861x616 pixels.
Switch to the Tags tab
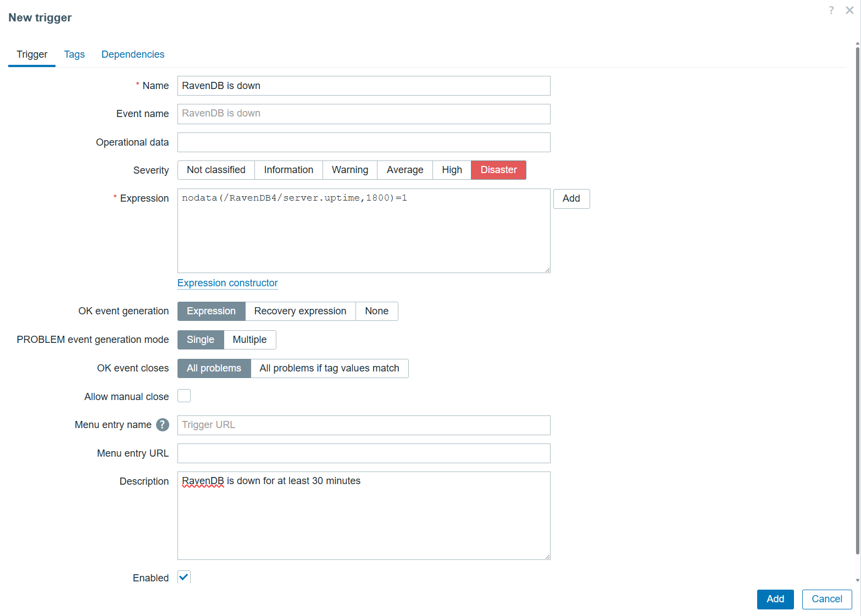pos(74,54)
